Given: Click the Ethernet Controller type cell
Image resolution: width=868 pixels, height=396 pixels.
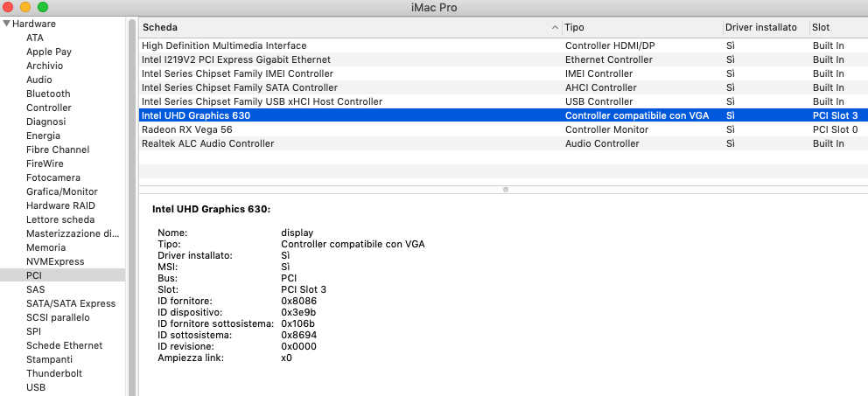Looking at the screenshot, I should pos(609,59).
